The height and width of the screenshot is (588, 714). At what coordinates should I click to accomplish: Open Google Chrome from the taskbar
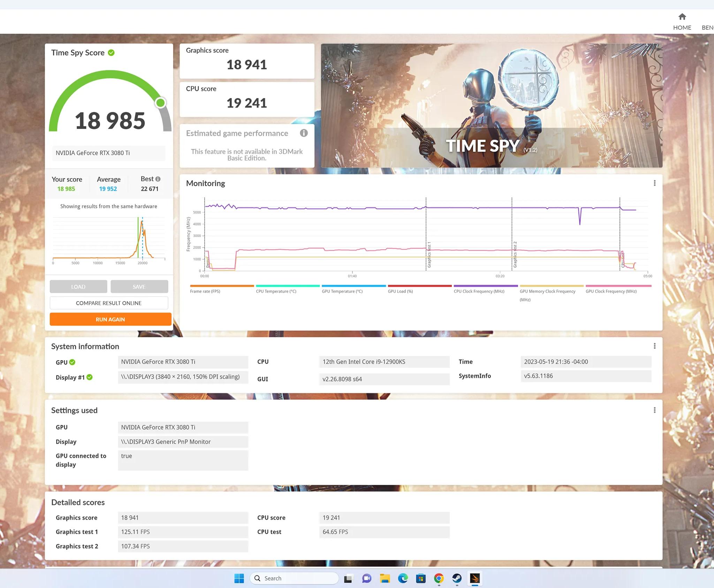point(439,578)
